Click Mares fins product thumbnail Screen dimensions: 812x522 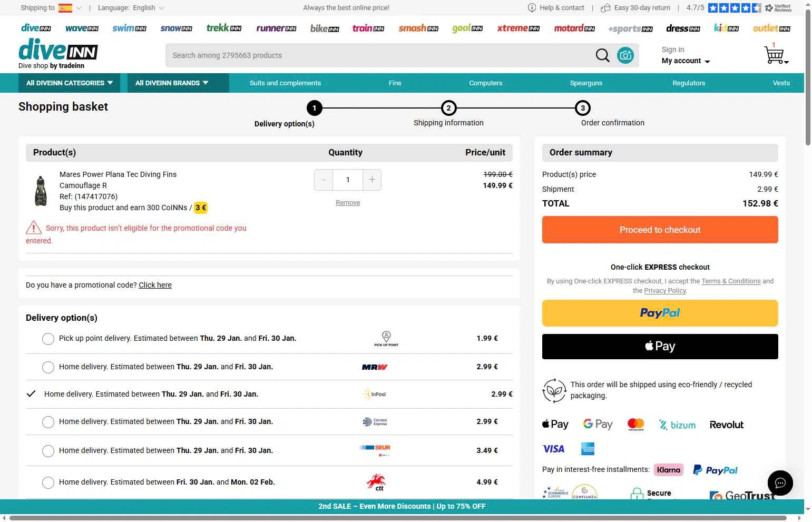click(41, 191)
